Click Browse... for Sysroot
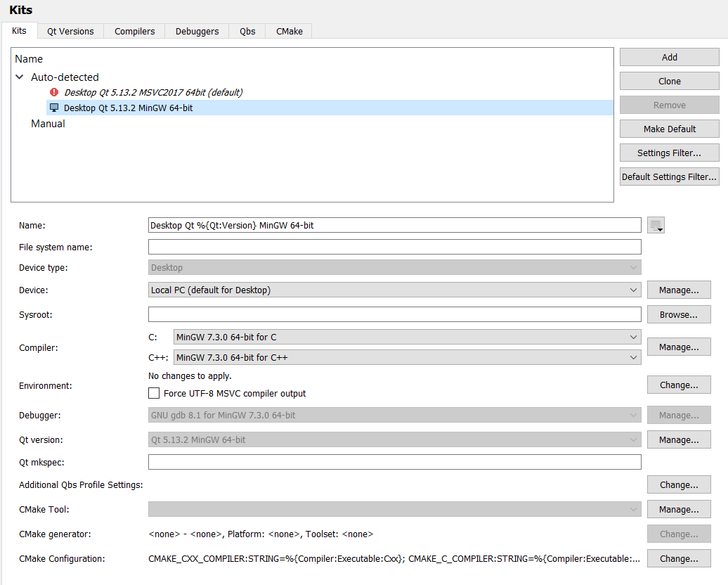 [x=679, y=314]
